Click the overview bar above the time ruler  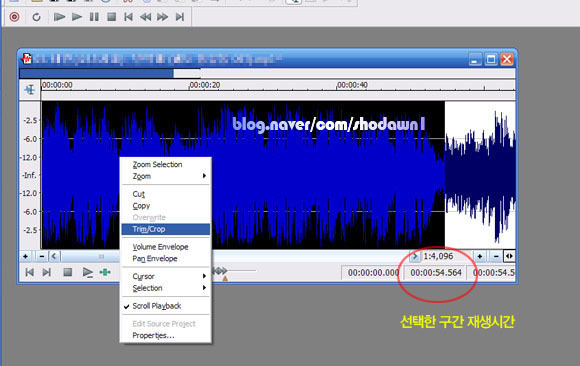[267, 73]
